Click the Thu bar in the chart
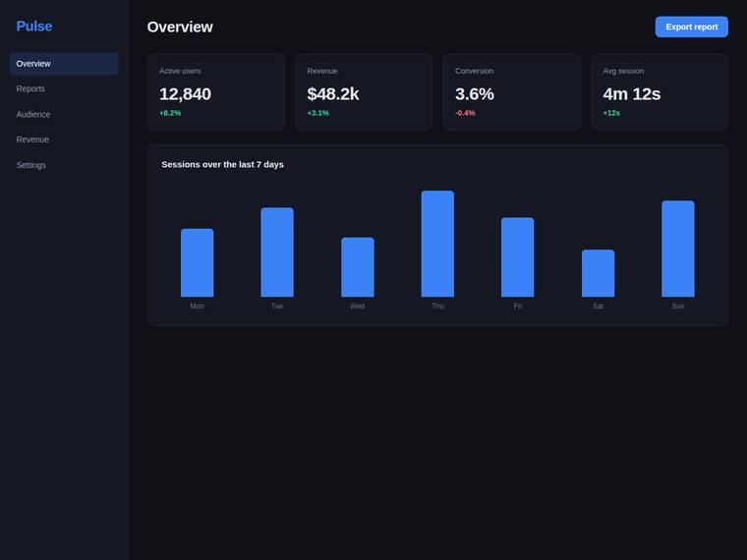The width and height of the screenshot is (747, 560). (x=437, y=244)
